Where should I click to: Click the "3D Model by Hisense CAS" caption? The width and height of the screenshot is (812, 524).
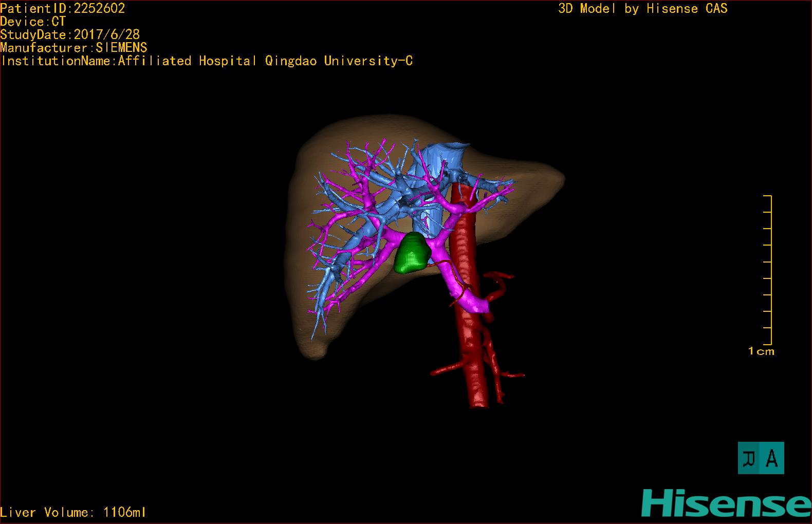[643, 9]
